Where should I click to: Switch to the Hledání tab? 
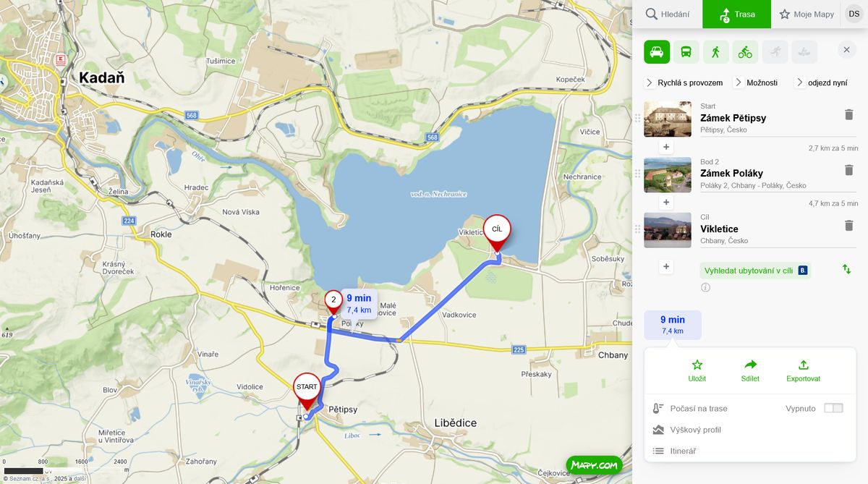668,14
